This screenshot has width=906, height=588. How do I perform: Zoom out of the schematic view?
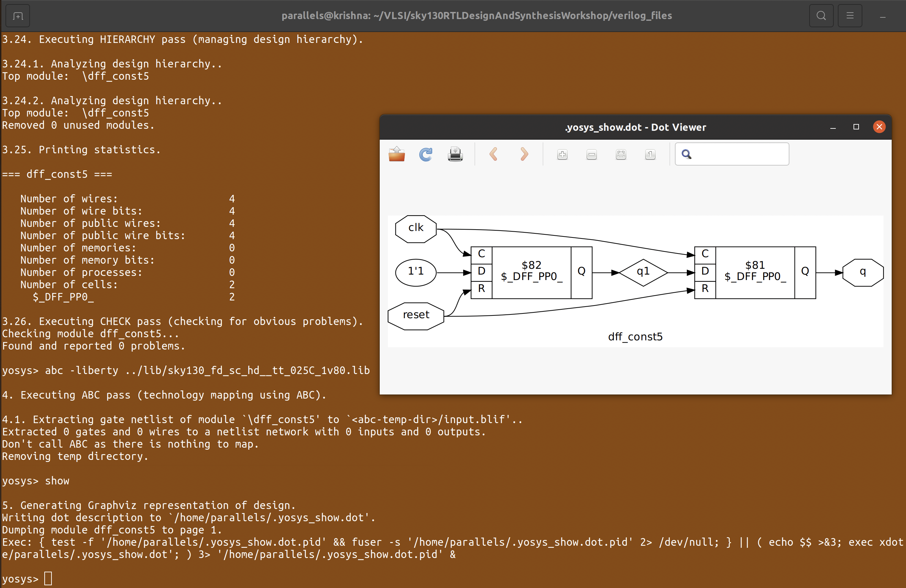591,155
